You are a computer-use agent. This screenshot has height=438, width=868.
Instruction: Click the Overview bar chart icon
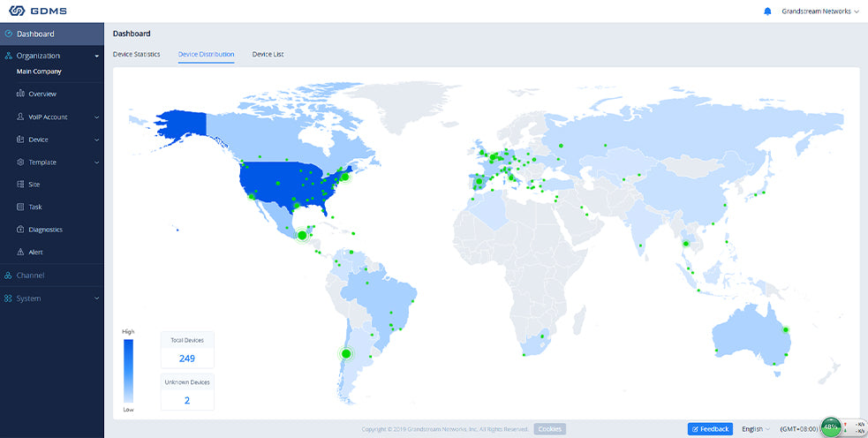[x=20, y=94]
